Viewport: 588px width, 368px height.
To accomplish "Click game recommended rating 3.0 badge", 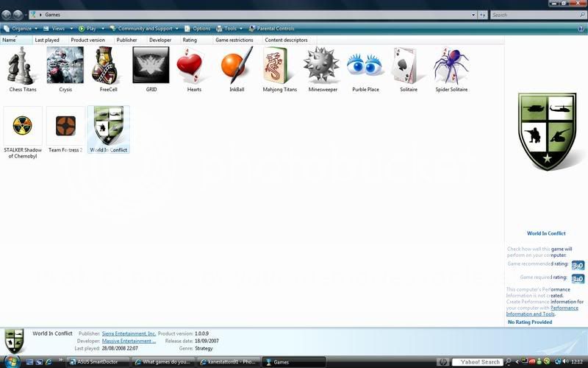I will pyautogui.click(x=578, y=266).
